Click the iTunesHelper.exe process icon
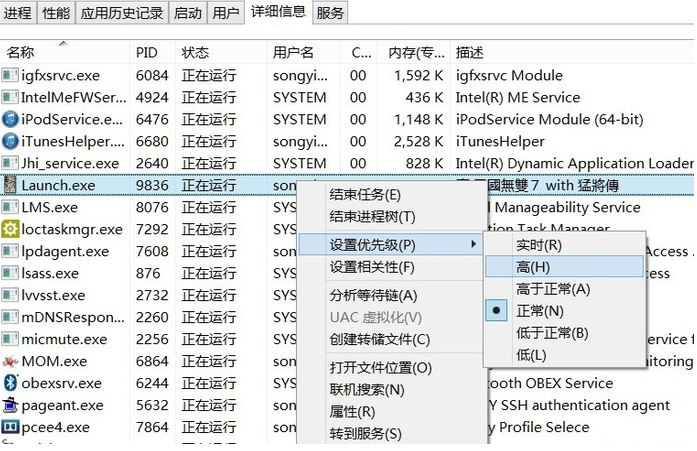697x451 pixels. [x=10, y=141]
